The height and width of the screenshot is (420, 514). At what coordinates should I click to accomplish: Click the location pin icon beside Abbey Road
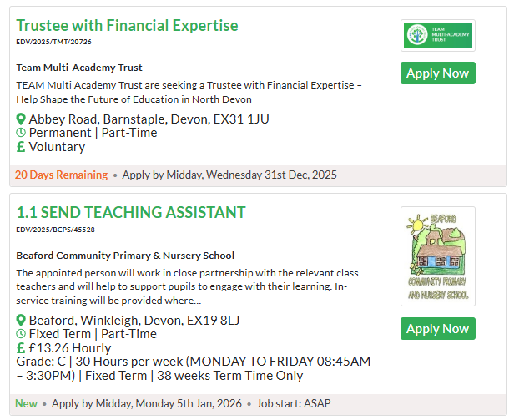[21, 119]
